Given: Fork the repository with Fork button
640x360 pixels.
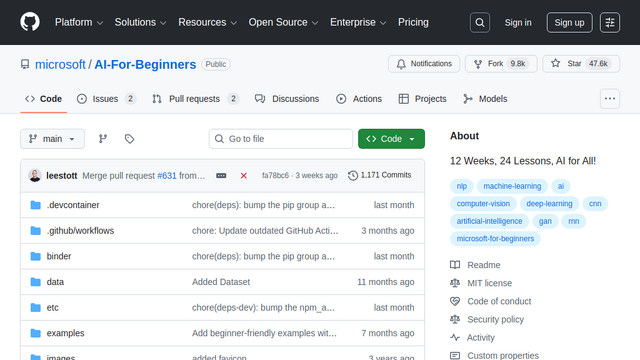Looking at the screenshot, I should tap(501, 64).
